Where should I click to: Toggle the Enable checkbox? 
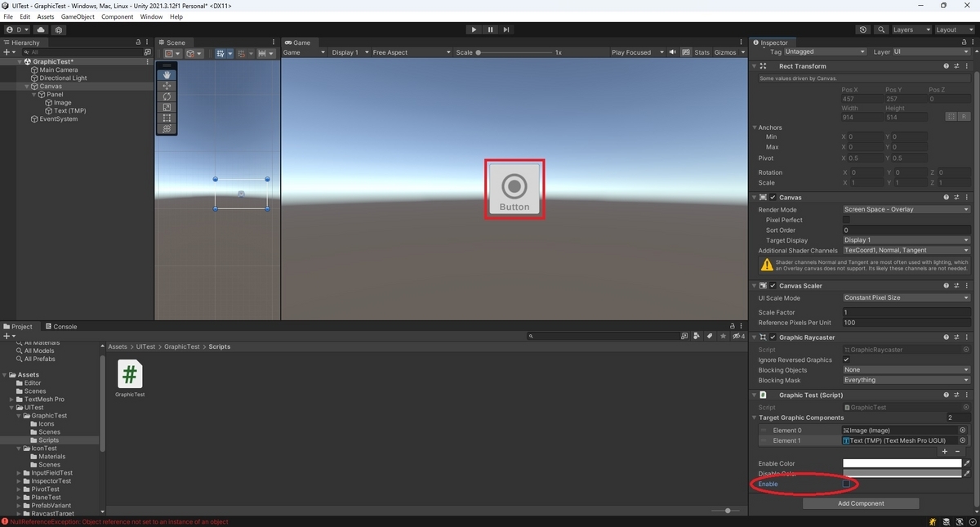(x=846, y=485)
